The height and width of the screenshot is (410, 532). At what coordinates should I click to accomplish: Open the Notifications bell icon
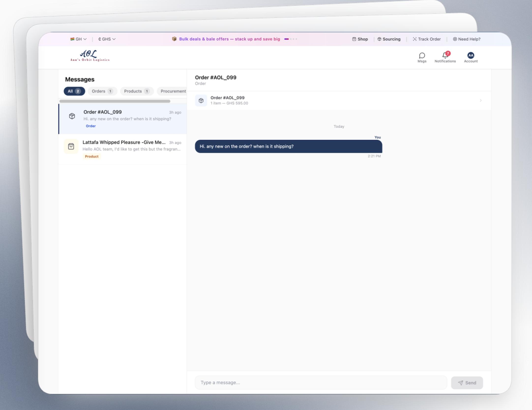coord(445,55)
